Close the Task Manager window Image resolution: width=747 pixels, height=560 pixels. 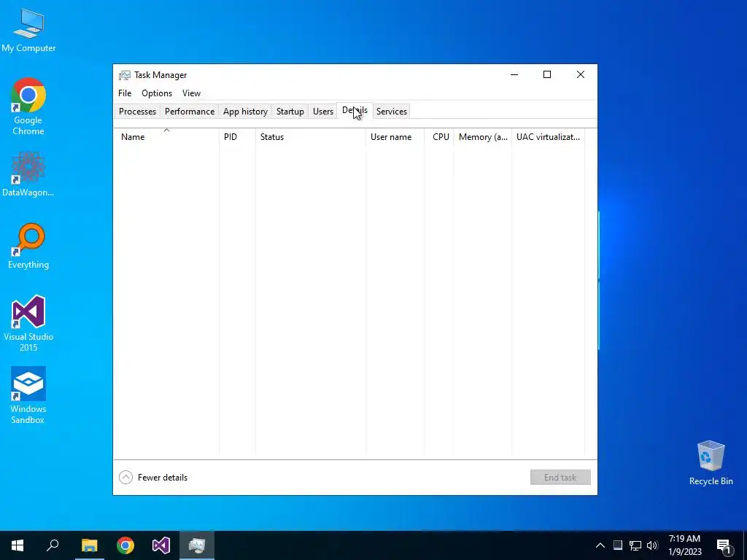tap(580, 75)
